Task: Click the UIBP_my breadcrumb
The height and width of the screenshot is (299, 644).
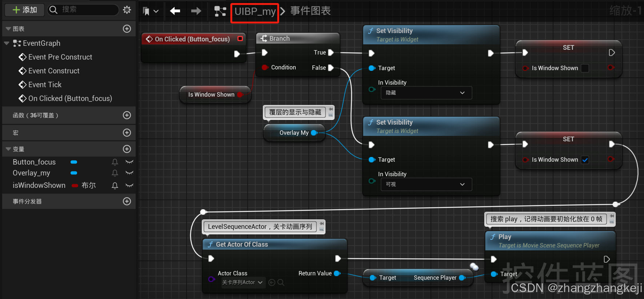Action: (x=255, y=12)
